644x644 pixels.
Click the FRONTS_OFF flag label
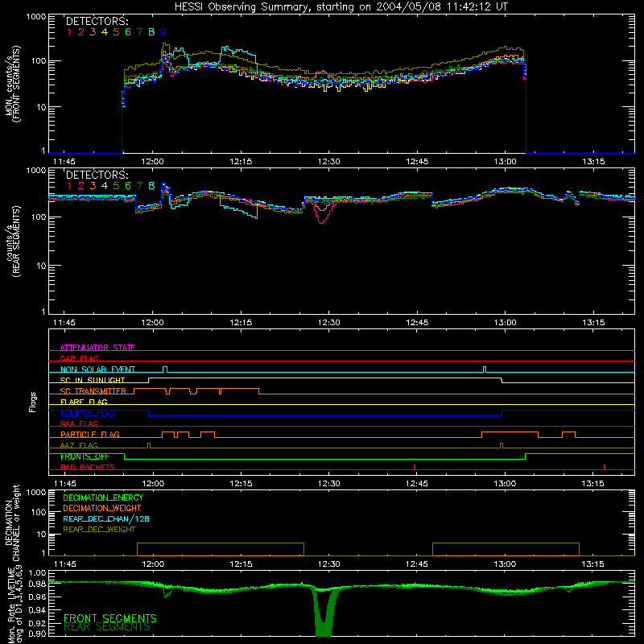(x=85, y=456)
